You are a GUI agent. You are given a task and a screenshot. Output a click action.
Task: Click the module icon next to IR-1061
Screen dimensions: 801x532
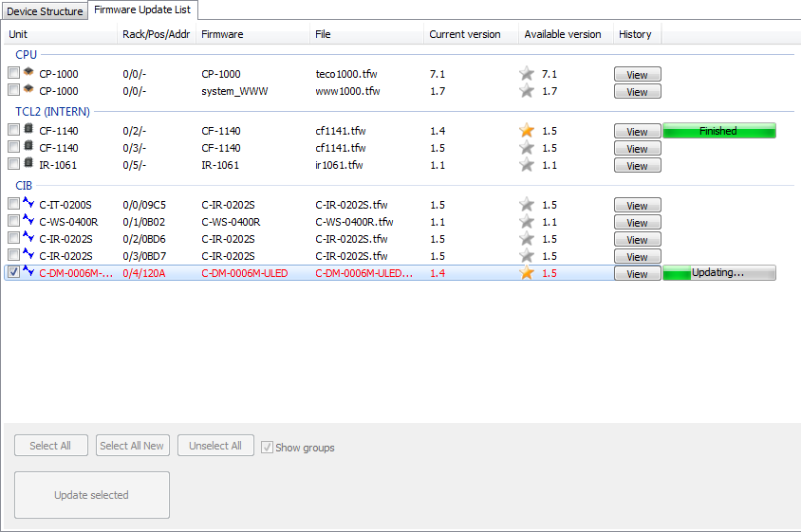[x=28, y=164]
